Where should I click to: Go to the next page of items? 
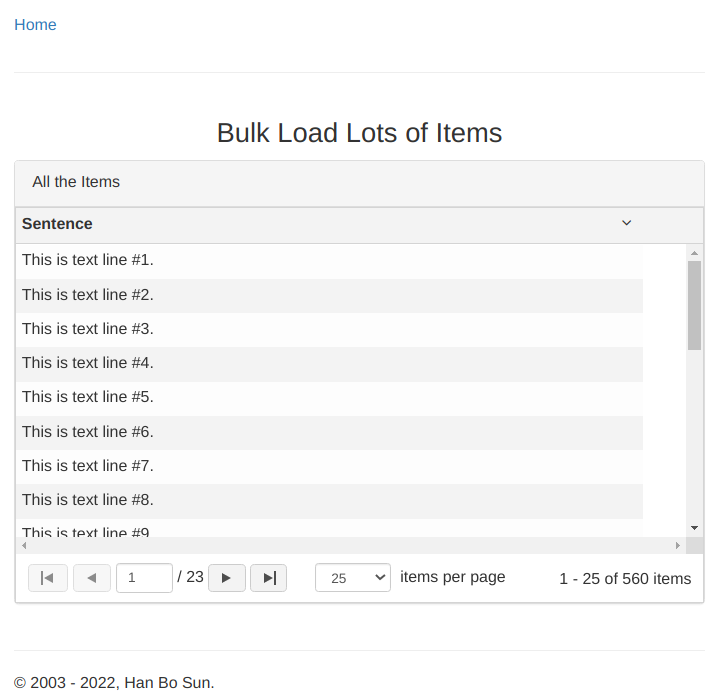[227, 578]
